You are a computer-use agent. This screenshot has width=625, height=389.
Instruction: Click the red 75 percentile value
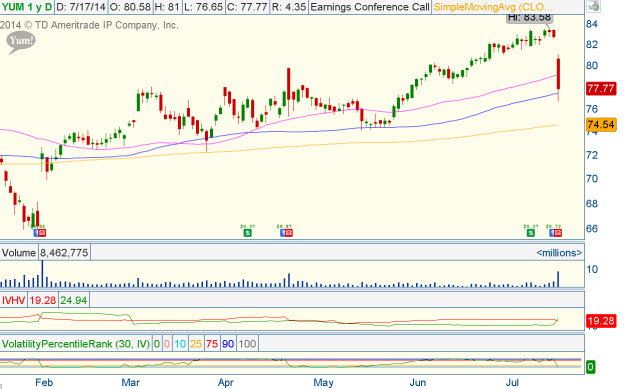[x=212, y=344]
